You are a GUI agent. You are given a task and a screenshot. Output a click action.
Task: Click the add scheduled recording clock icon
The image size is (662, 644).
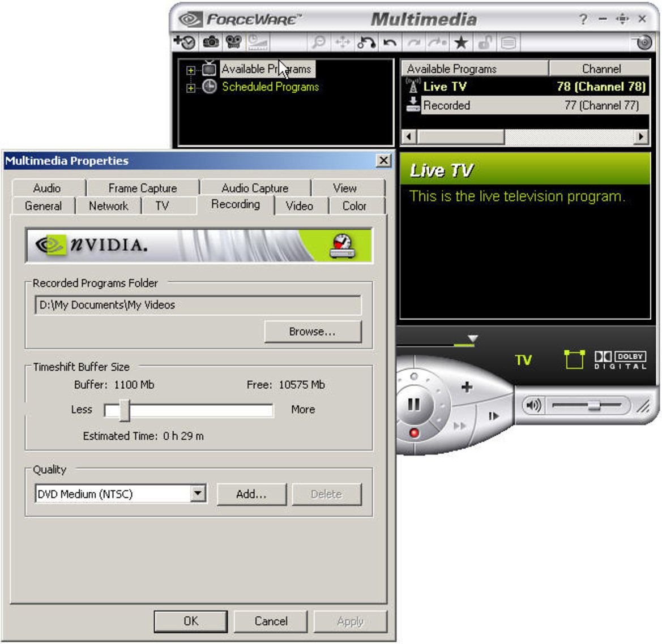(x=185, y=42)
